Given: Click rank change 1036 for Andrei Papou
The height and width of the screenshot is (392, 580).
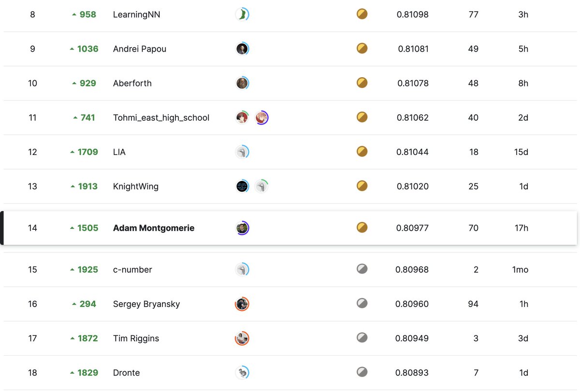Looking at the screenshot, I should click(84, 49).
